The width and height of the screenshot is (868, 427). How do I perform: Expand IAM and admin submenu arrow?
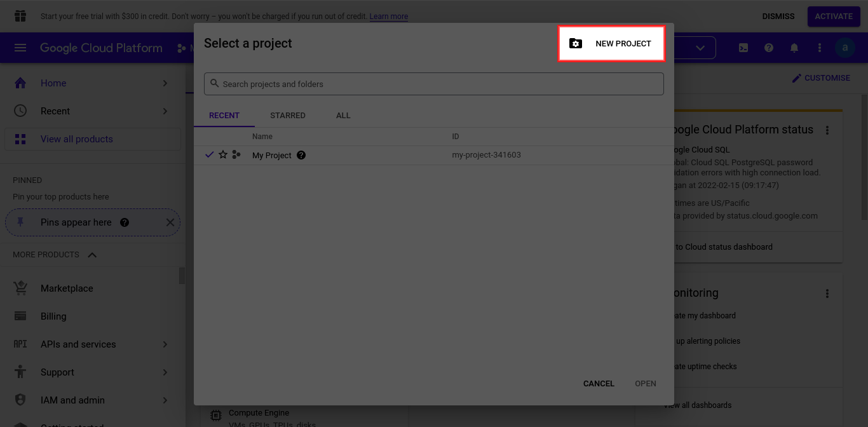point(165,400)
